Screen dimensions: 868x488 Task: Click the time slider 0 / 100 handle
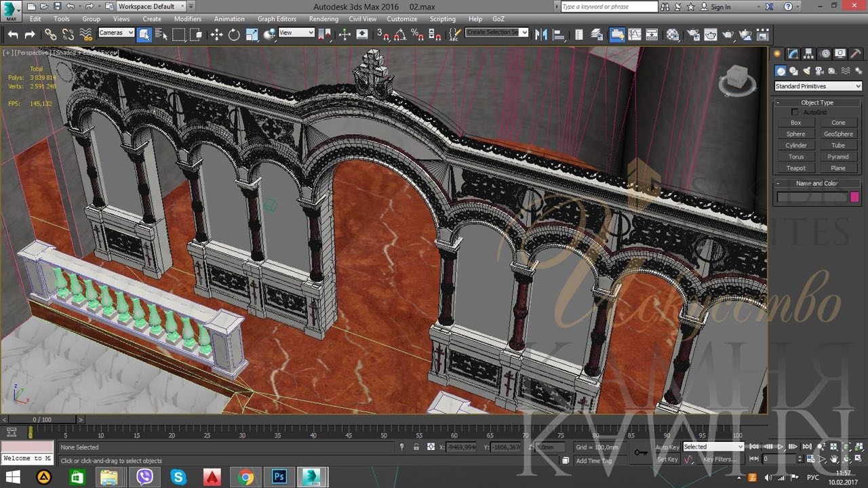pos(42,420)
